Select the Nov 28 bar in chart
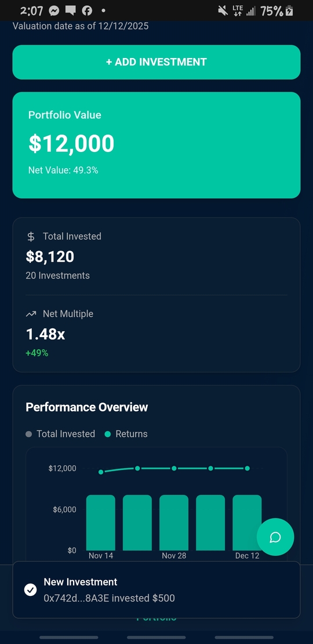This screenshot has width=313, height=644. coord(174,523)
